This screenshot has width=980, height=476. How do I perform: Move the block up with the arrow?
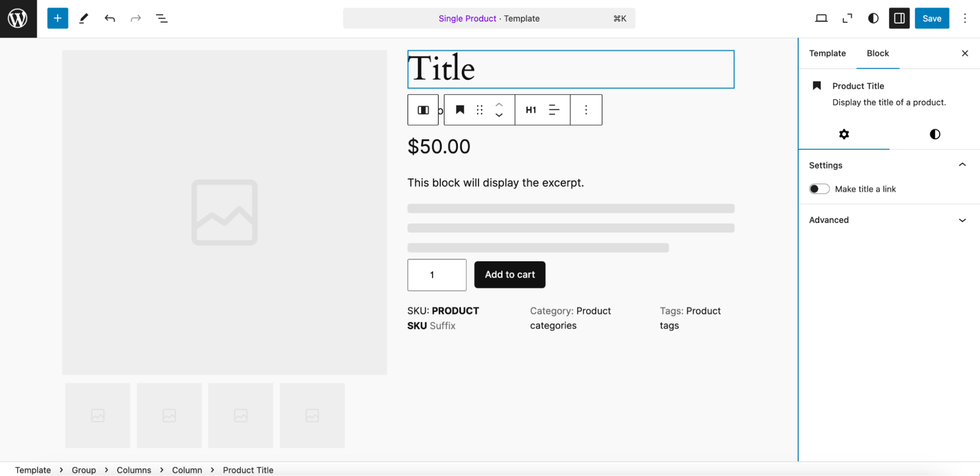(499, 104)
